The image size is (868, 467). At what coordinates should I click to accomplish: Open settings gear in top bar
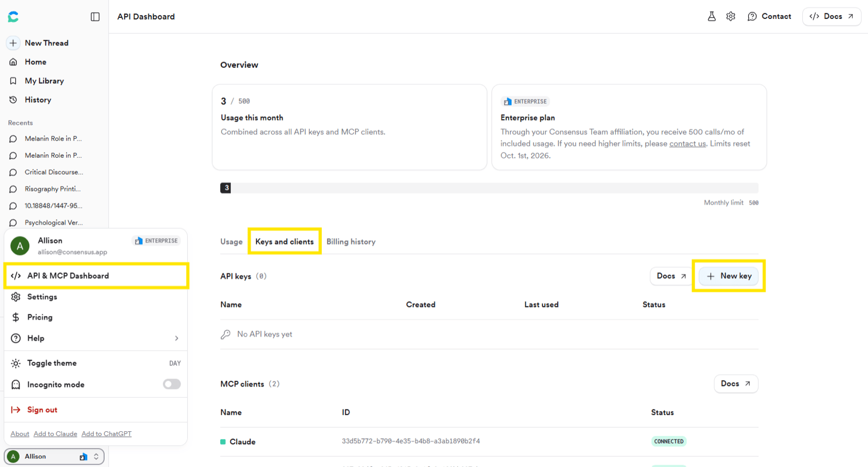tap(731, 16)
